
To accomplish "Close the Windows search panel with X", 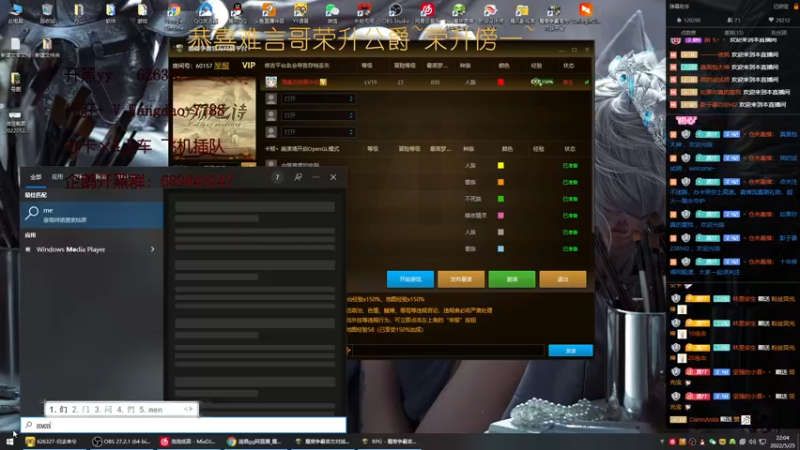I will pos(333,177).
